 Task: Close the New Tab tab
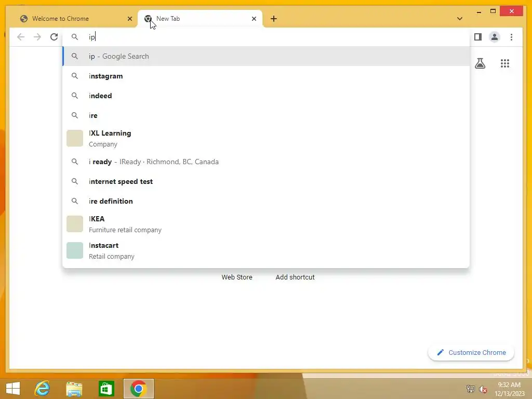pyautogui.click(x=254, y=19)
